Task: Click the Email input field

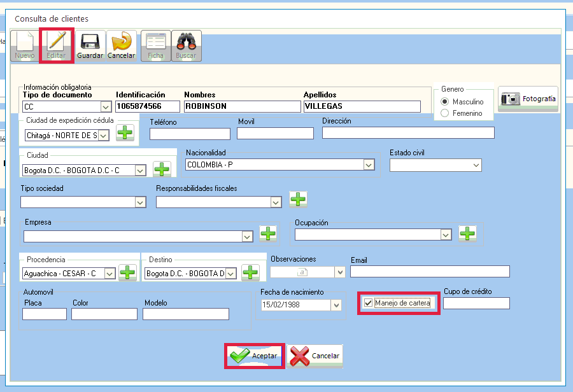Action: [430, 272]
